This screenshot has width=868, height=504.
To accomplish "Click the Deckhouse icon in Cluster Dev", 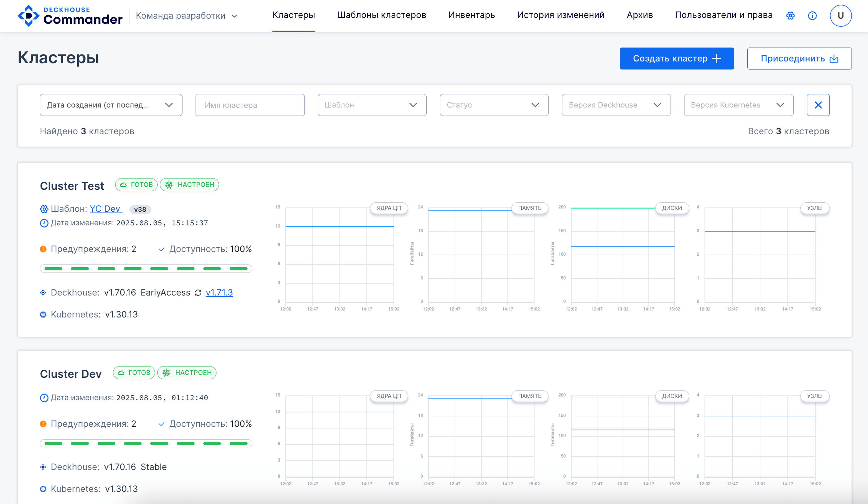I will 43,467.
